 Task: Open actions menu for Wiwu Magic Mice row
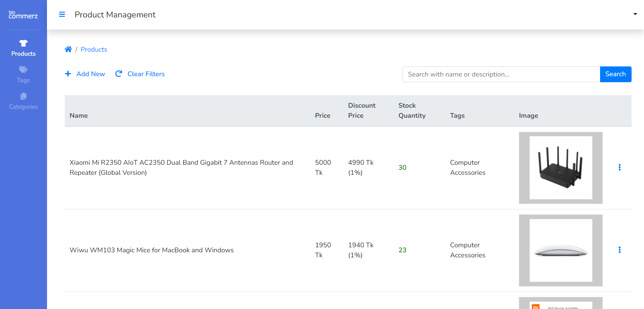[x=619, y=250]
